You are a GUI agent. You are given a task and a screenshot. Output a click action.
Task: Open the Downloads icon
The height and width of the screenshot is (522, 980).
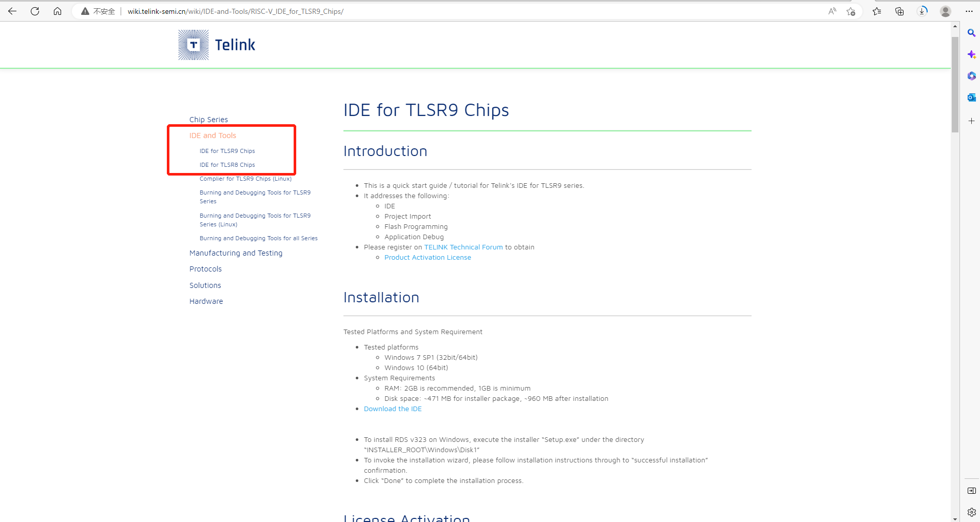point(923,11)
